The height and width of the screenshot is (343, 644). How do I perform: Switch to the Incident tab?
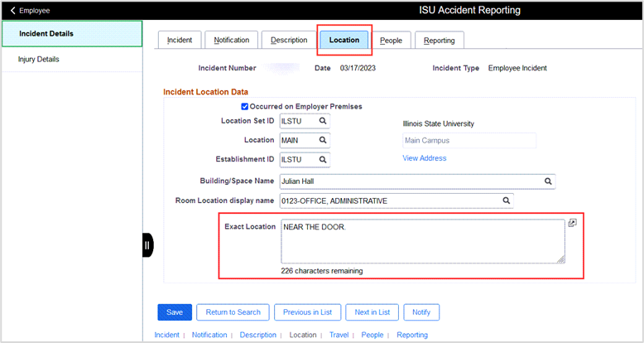[180, 40]
